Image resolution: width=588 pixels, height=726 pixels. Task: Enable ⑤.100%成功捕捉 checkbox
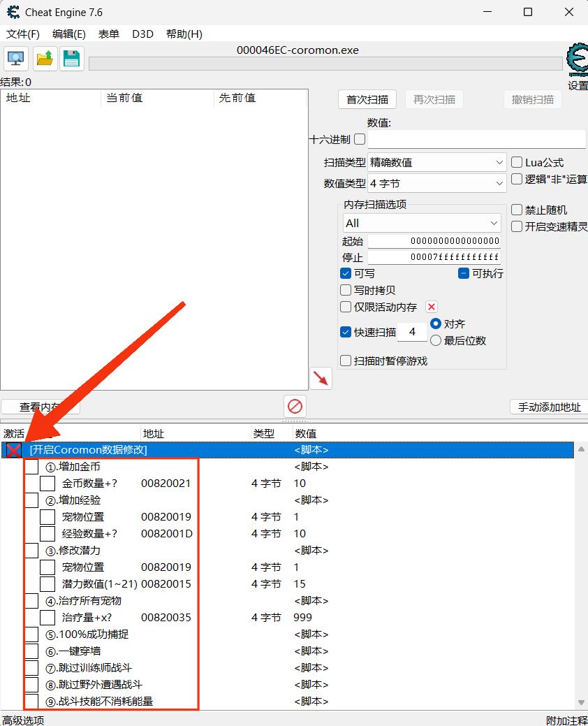[x=31, y=634]
